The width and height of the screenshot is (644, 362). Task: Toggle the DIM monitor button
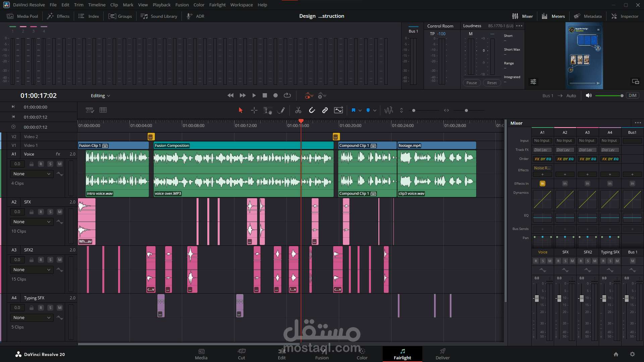[632, 96]
